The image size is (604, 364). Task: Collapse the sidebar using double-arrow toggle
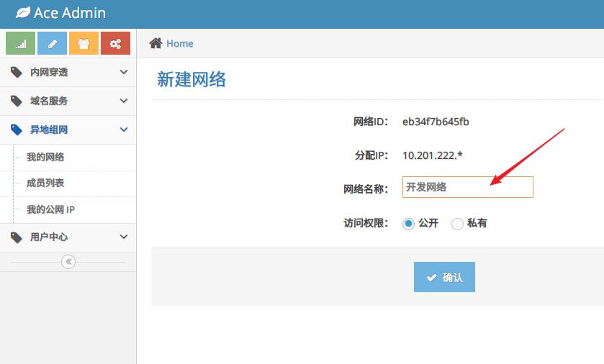pos(68,262)
